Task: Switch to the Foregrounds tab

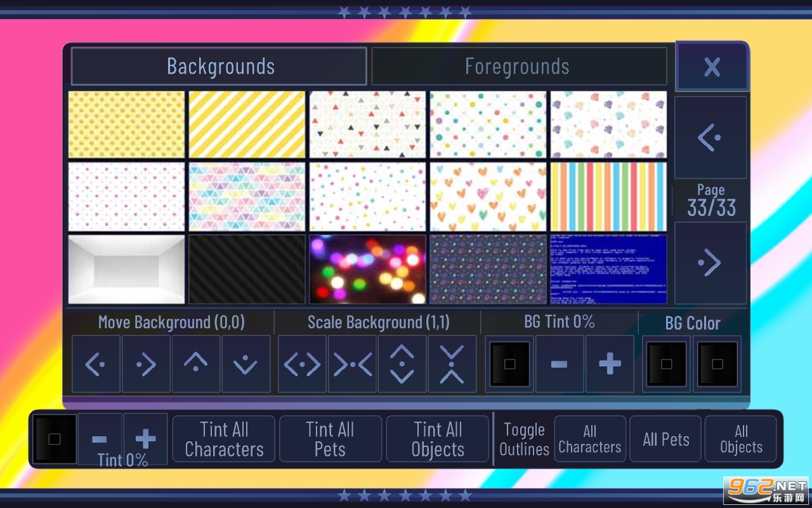Action: click(x=518, y=66)
